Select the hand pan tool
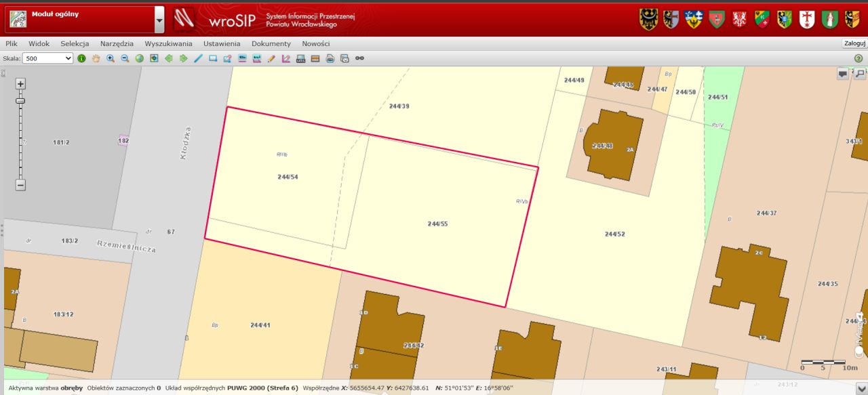This screenshot has height=395, width=868. 96,58
